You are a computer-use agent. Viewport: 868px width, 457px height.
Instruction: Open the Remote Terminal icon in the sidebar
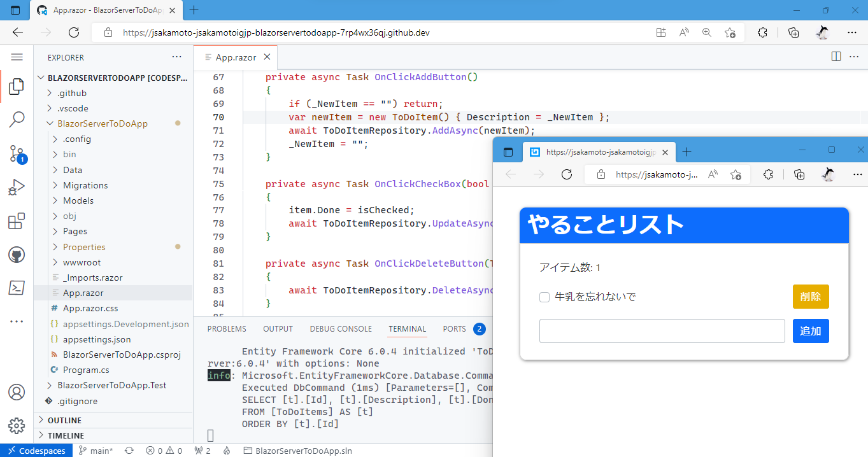(x=16, y=288)
